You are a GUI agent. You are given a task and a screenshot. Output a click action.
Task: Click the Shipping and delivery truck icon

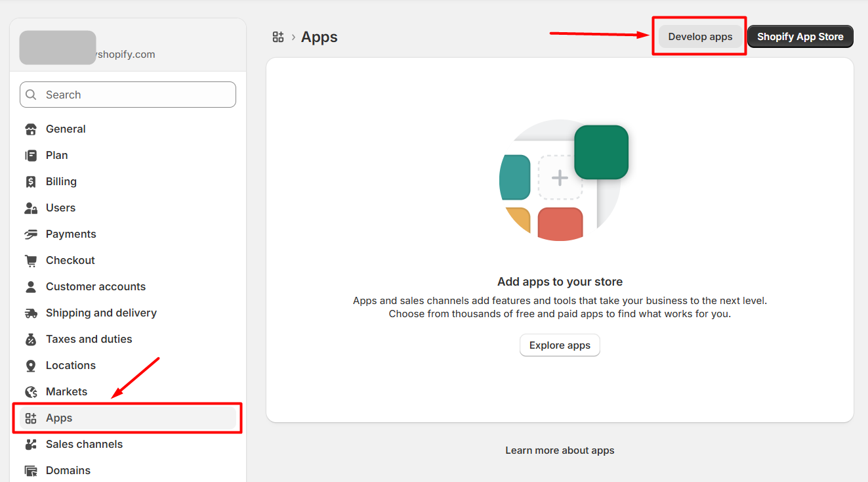(31, 313)
